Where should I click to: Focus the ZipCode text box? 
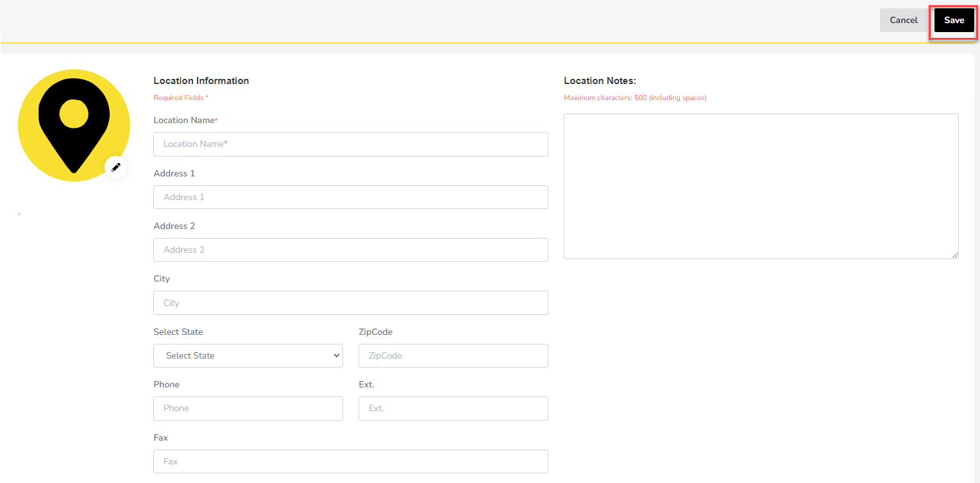pyautogui.click(x=453, y=355)
